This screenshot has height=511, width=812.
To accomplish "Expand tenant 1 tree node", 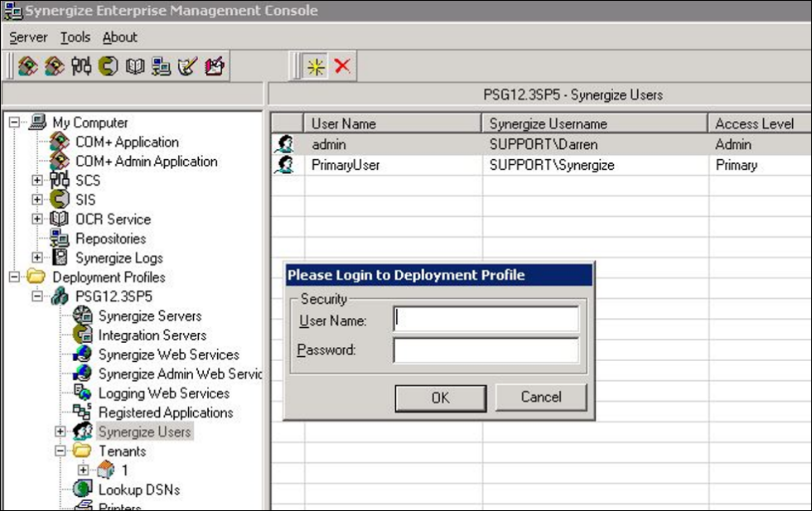I will click(x=84, y=470).
